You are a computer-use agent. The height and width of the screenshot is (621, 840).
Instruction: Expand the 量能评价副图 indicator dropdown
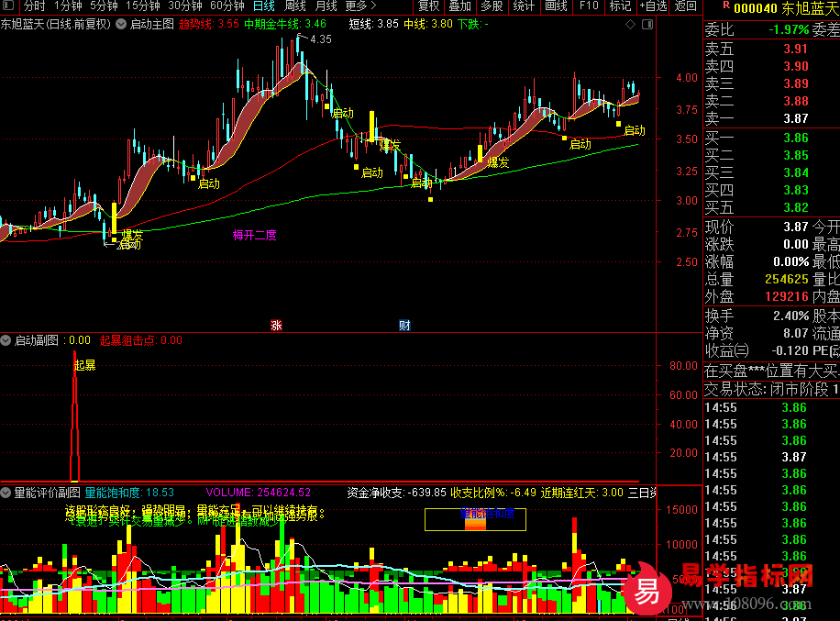[x=6, y=493]
